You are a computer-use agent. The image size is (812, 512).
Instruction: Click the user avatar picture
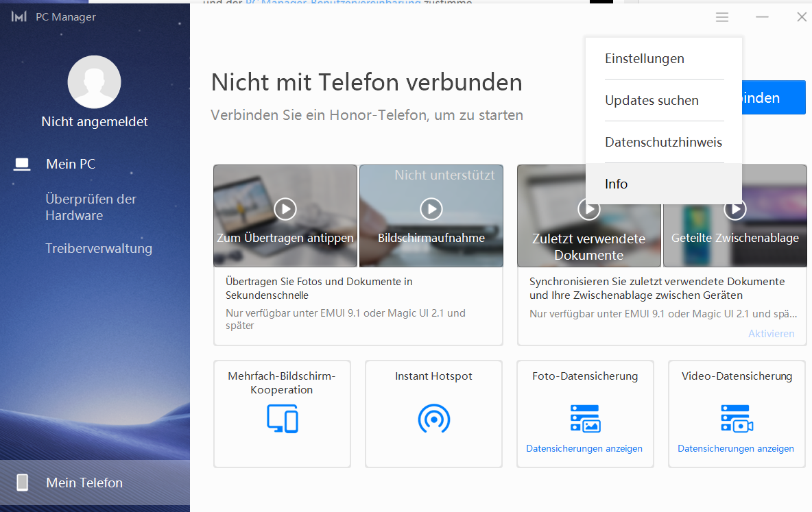tap(94, 82)
